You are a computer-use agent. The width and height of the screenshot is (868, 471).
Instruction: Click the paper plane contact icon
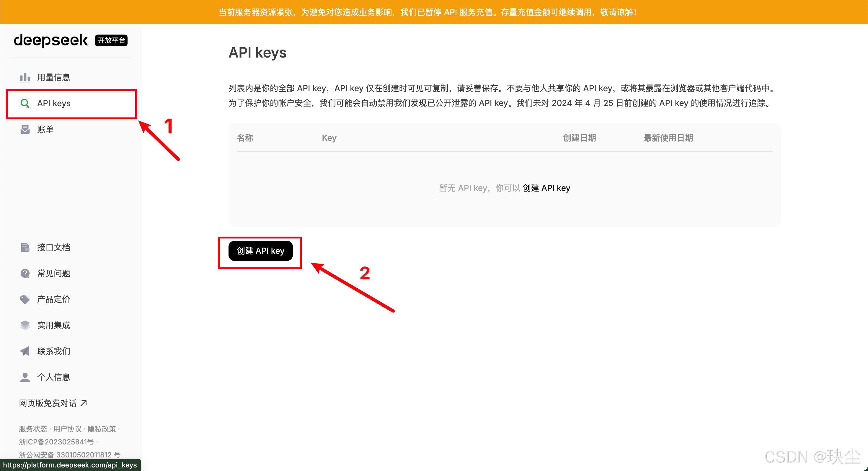(x=25, y=351)
